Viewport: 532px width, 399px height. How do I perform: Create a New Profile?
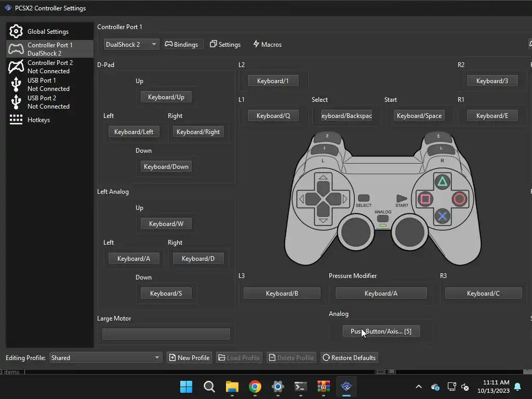tap(189, 357)
